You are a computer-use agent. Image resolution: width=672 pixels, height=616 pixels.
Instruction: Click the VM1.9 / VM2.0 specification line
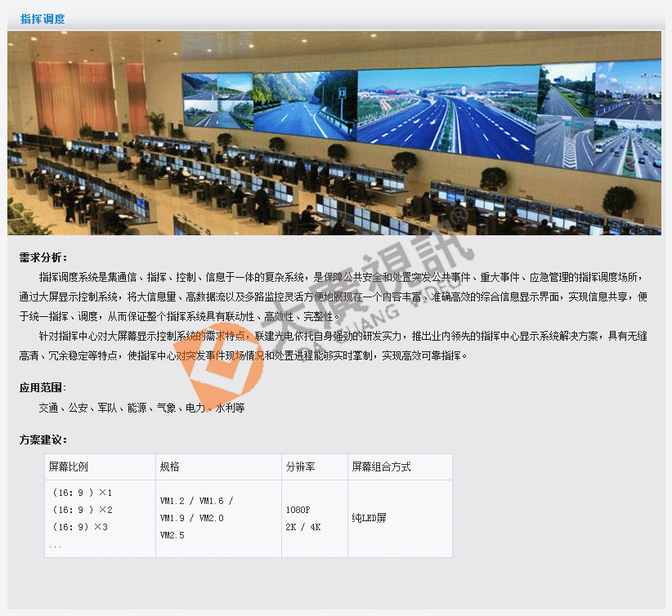point(191,518)
